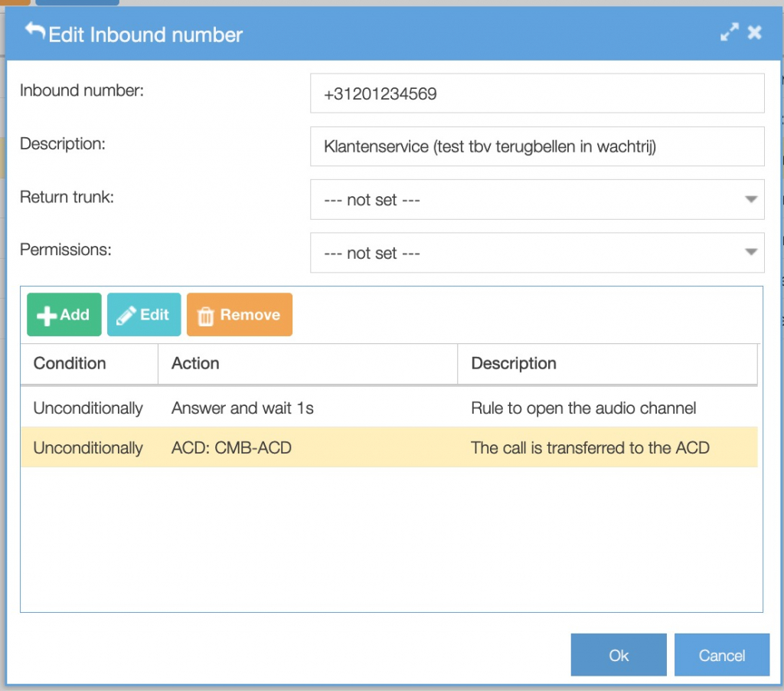Open the Permissions combo box
Screen dimensions: 784x691
pos(536,253)
